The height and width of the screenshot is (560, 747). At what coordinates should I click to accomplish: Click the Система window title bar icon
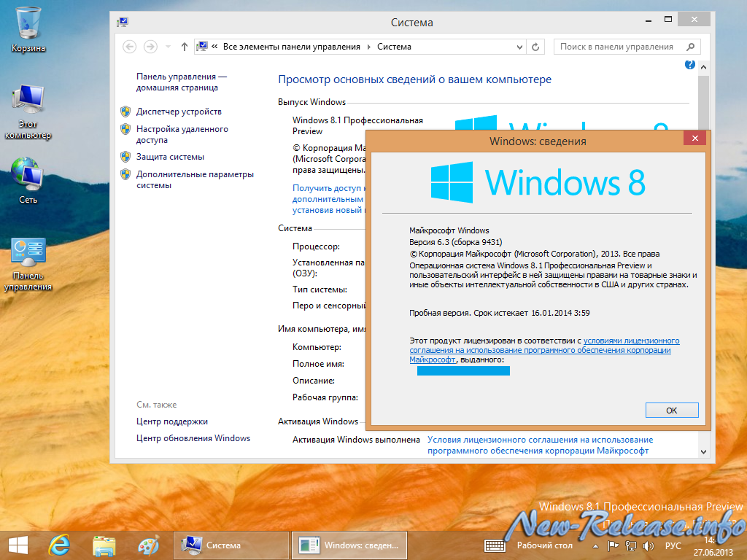(123, 22)
